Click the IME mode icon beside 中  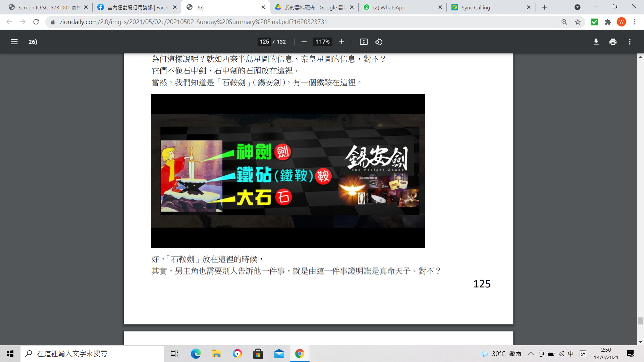tap(583, 354)
